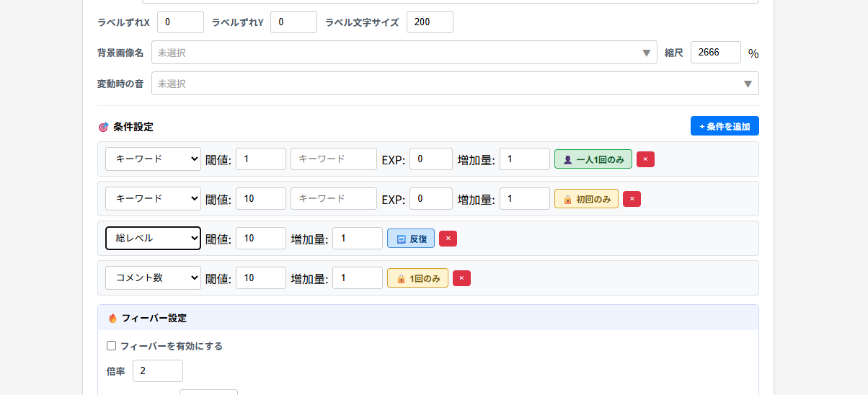Click 閾値 field in the 初回のみ row
Screen dimensions: 868x395
coord(261,198)
